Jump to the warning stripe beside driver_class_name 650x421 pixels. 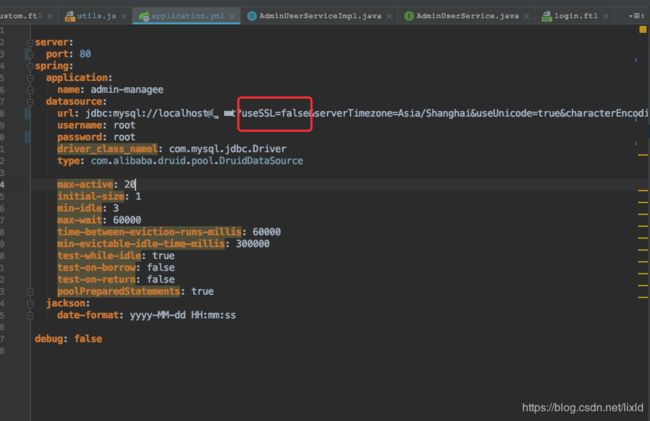coord(643,155)
